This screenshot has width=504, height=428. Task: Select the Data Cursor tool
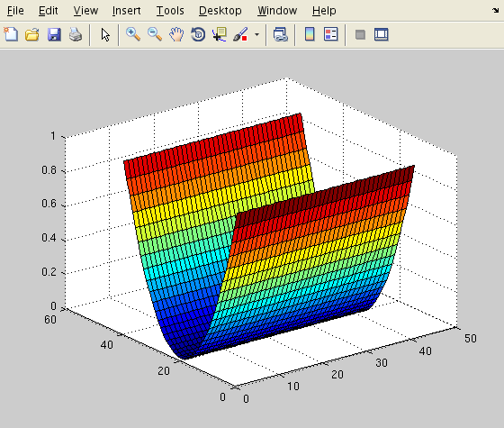(220, 34)
